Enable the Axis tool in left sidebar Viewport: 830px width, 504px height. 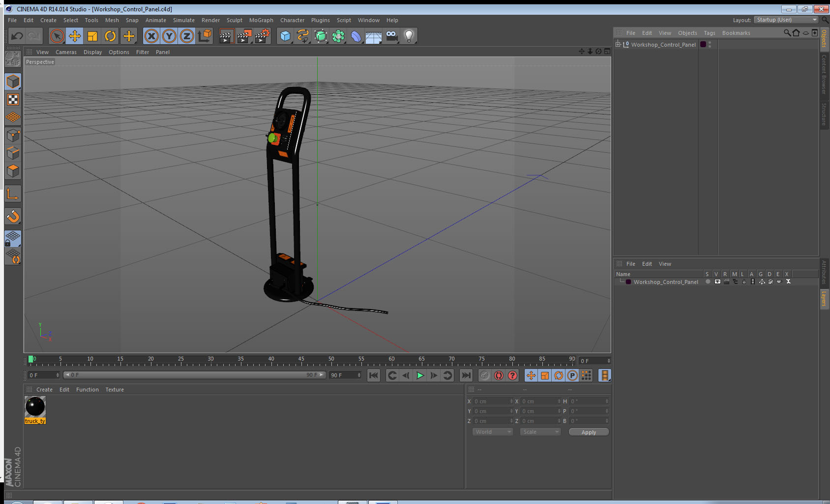tap(13, 194)
